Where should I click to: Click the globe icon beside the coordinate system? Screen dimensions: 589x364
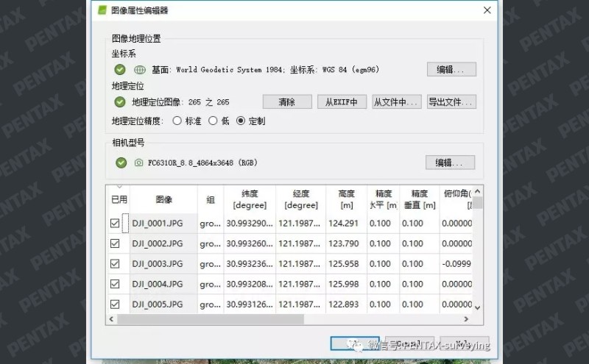(x=140, y=70)
